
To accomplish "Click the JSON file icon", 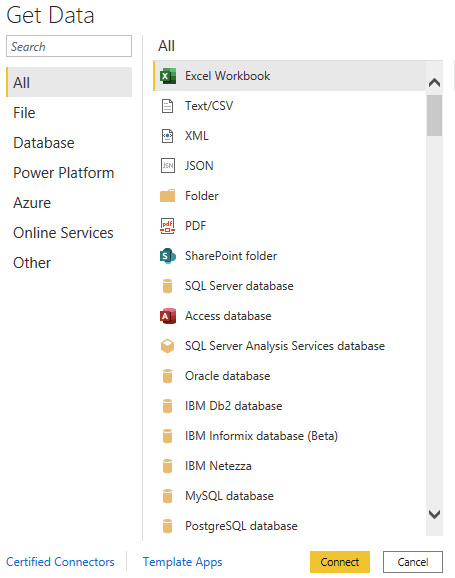I will point(168,166).
